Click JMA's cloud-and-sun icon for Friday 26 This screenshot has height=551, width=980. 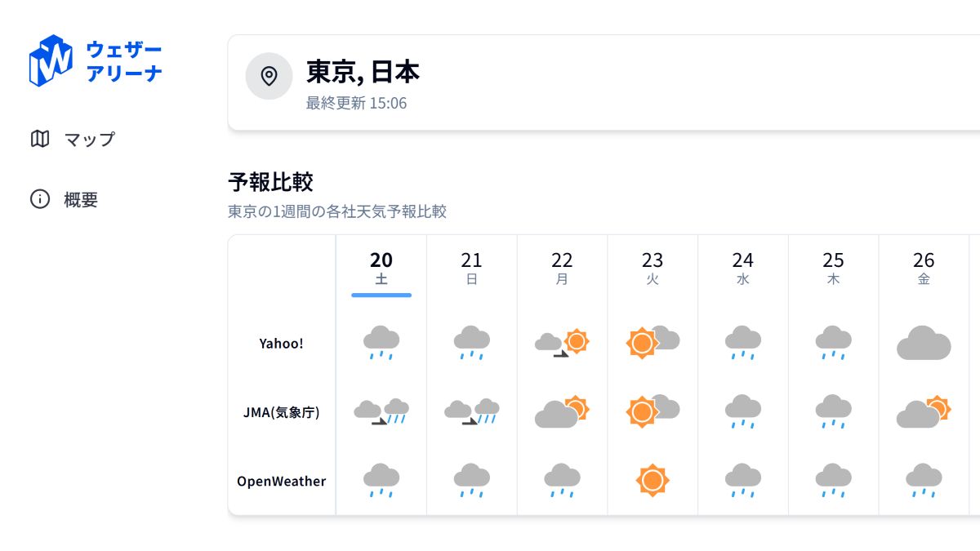coord(924,410)
